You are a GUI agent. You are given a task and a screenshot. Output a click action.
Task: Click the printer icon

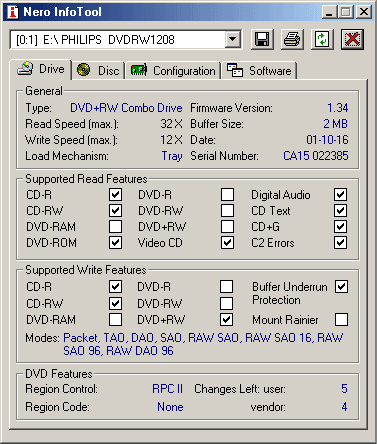coord(292,39)
